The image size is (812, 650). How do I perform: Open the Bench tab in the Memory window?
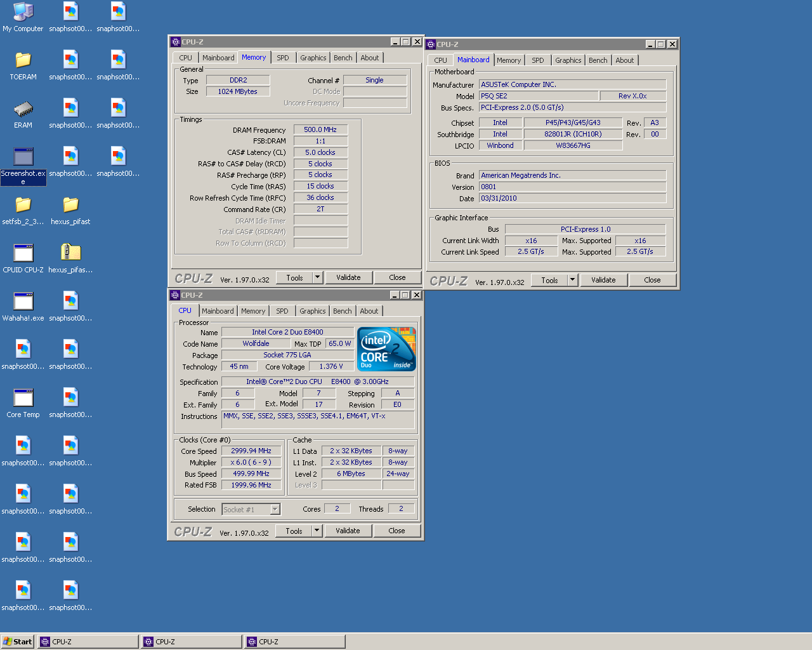click(343, 58)
